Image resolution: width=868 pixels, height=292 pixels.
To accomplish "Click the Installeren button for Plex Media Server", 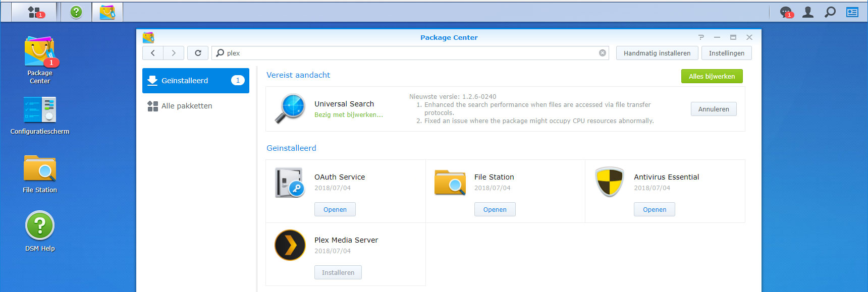I will tap(338, 272).
